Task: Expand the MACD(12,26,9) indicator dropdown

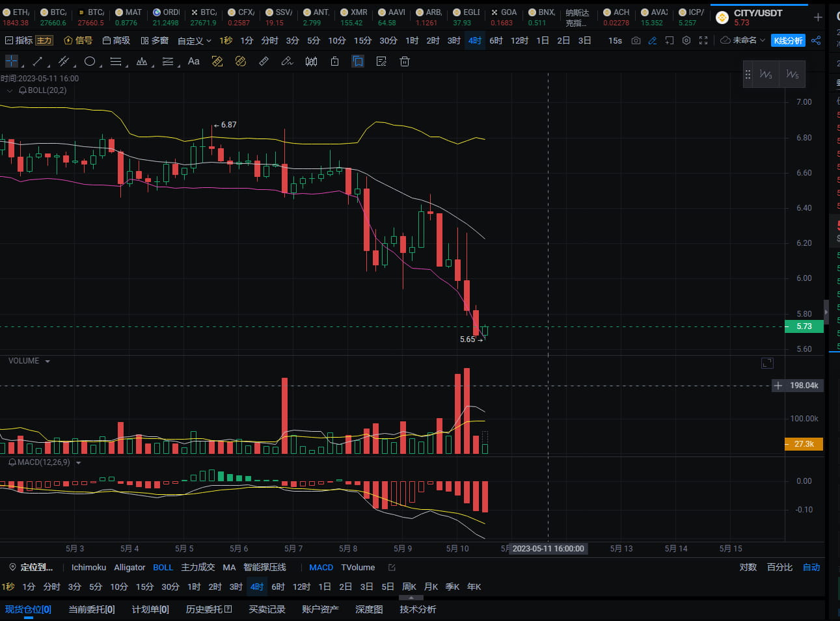Action: point(79,462)
